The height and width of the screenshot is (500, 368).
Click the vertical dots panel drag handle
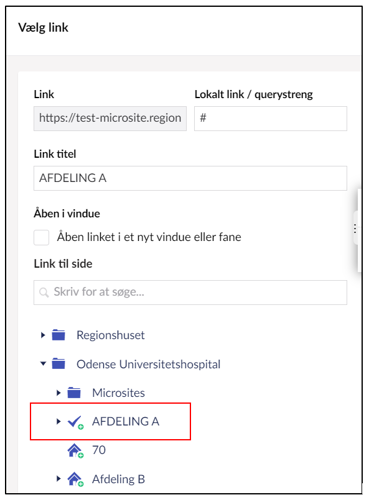(355, 229)
